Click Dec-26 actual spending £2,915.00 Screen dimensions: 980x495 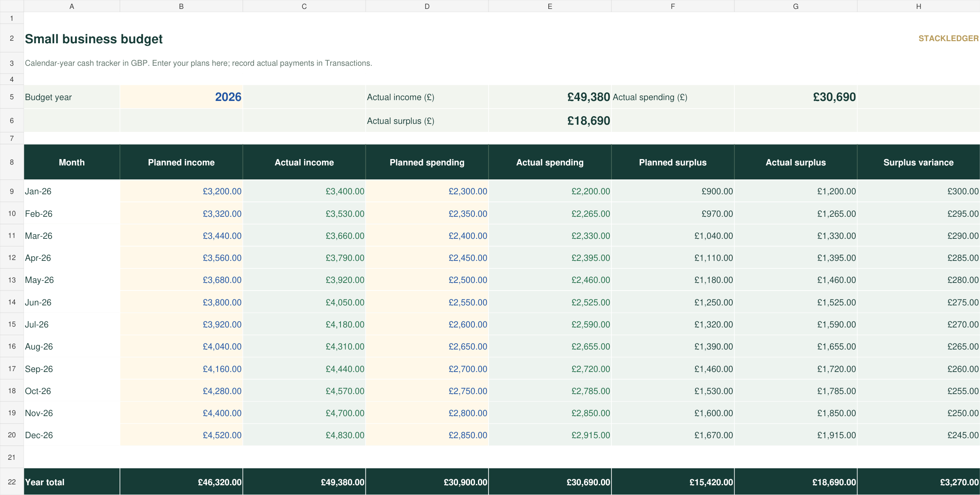click(x=550, y=435)
